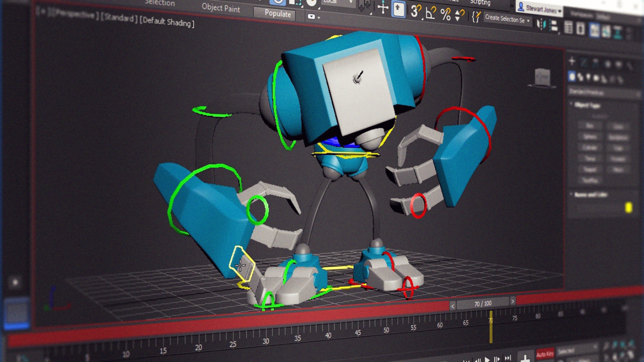Open the Motion command panel tab

tap(607, 65)
